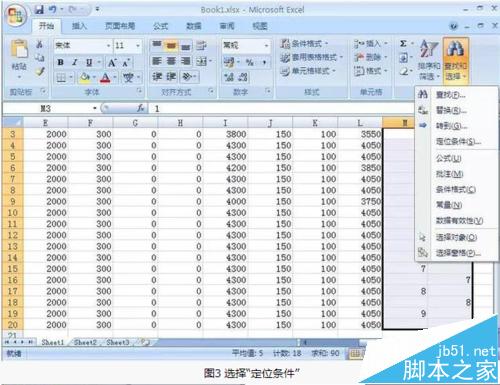The width and height of the screenshot is (500, 385).
Task: Click the Save icon in quick access toolbar
Action: [39, 9]
